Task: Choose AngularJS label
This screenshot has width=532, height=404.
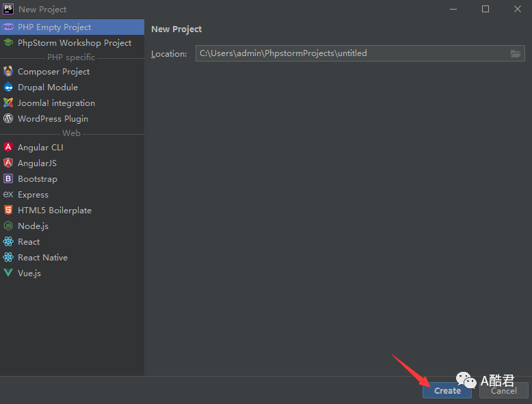Action: [37, 163]
